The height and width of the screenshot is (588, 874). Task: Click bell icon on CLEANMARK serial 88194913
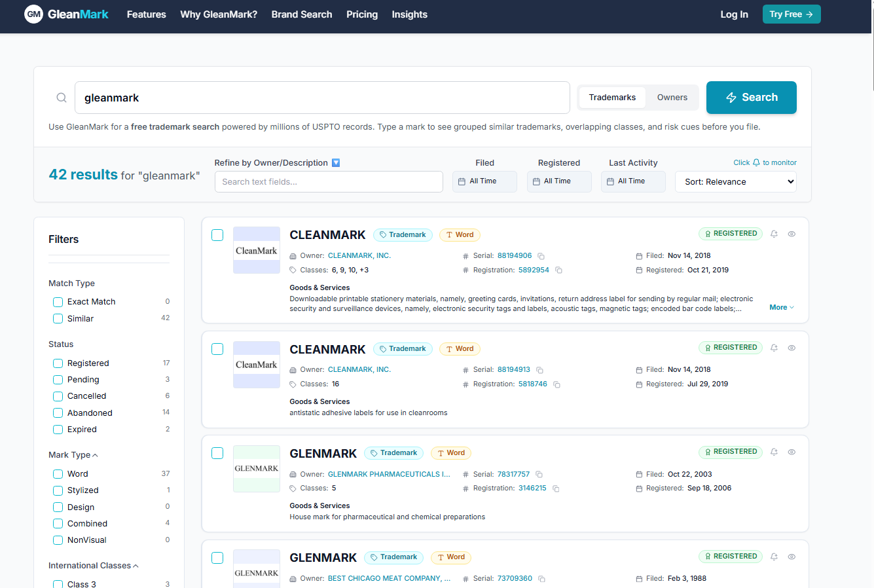(x=774, y=348)
